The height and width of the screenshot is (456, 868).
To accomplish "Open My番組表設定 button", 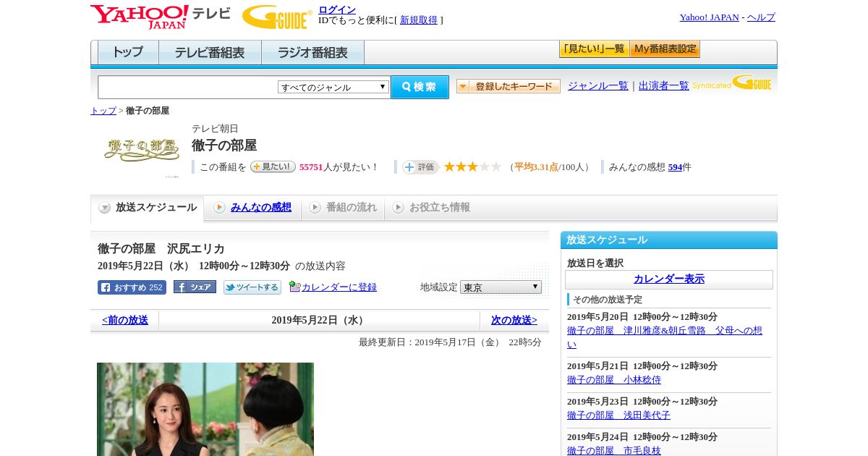I will click(x=665, y=49).
